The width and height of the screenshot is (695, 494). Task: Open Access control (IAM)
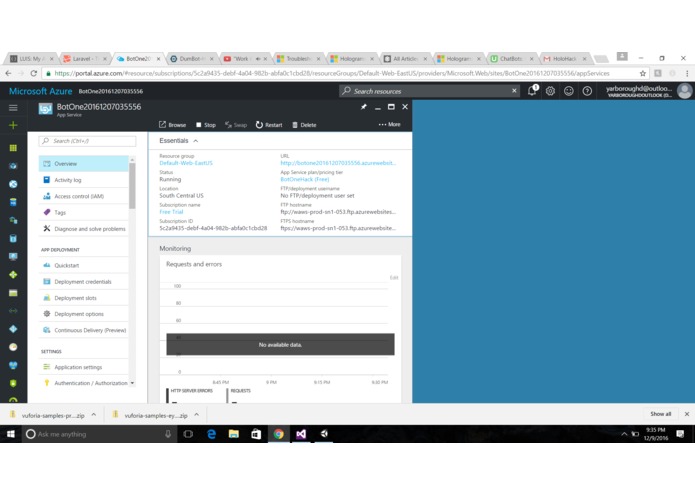(84, 196)
